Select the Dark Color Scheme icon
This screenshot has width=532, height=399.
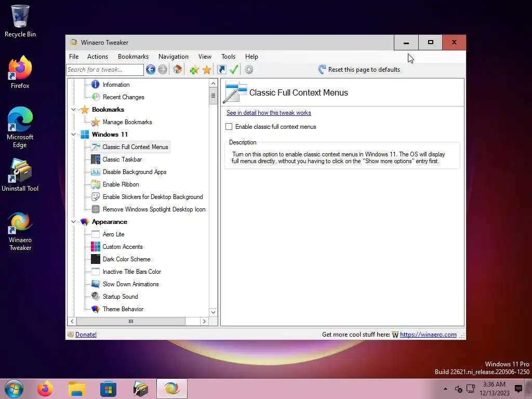96,259
